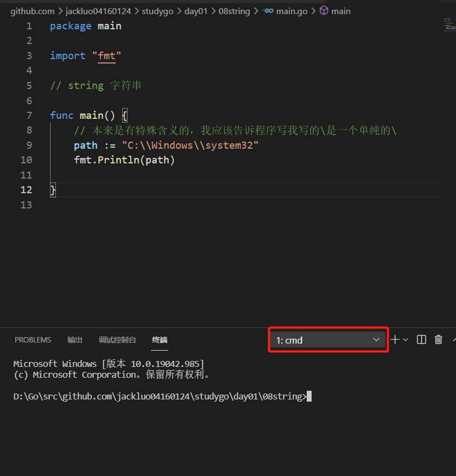
Task: Open 08string breadcrumb folder
Action: [234, 11]
